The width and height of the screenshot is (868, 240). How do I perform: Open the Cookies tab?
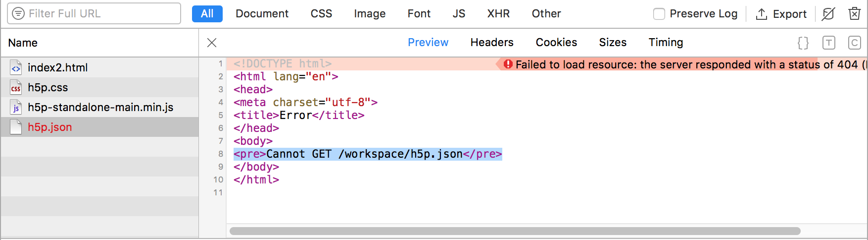pos(556,43)
